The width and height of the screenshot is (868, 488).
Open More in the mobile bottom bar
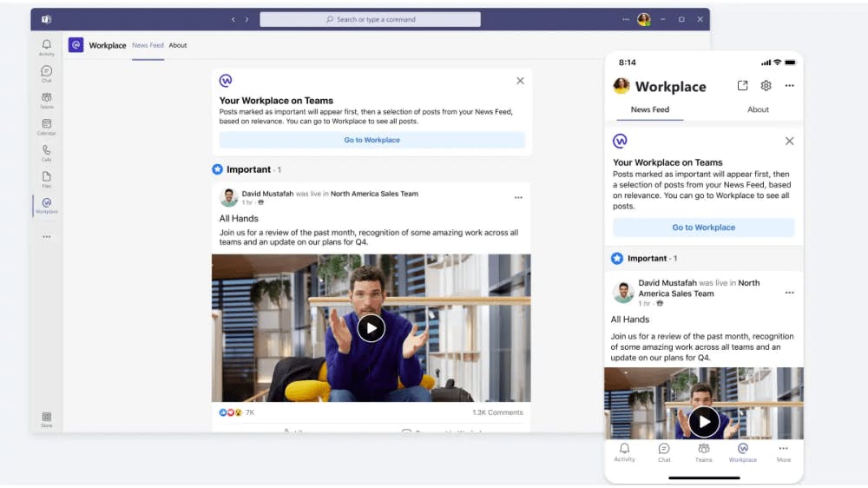click(783, 452)
